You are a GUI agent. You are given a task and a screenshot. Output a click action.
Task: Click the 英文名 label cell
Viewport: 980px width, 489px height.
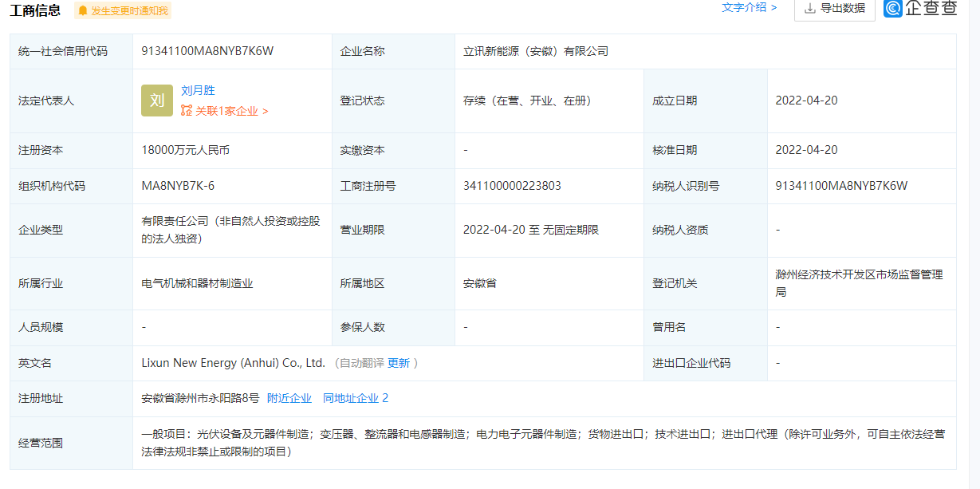pyautogui.click(x=71, y=363)
